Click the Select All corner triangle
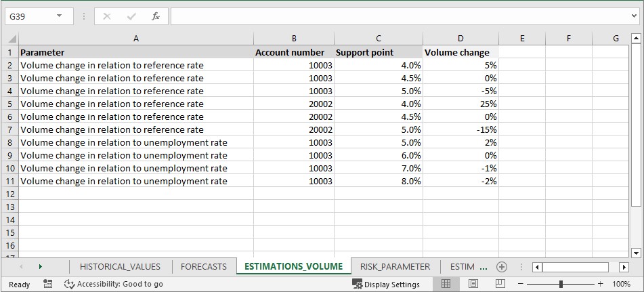 pos(12,39)
